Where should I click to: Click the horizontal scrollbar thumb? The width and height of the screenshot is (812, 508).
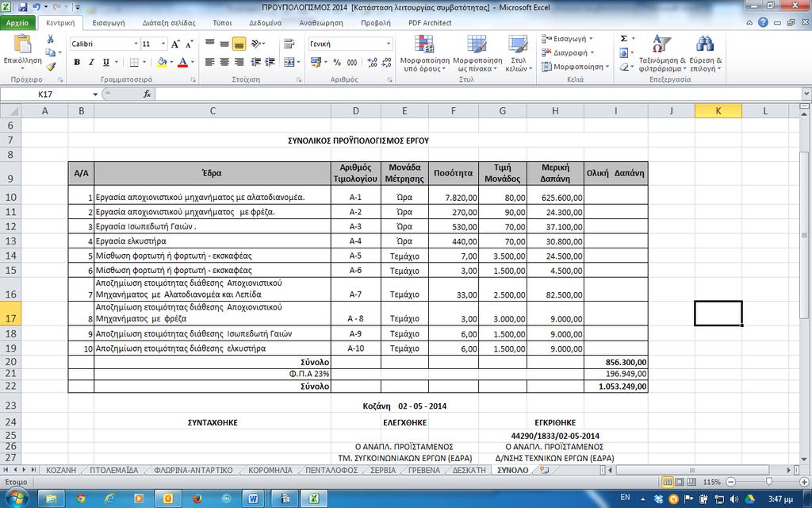(x=691, y=470)
